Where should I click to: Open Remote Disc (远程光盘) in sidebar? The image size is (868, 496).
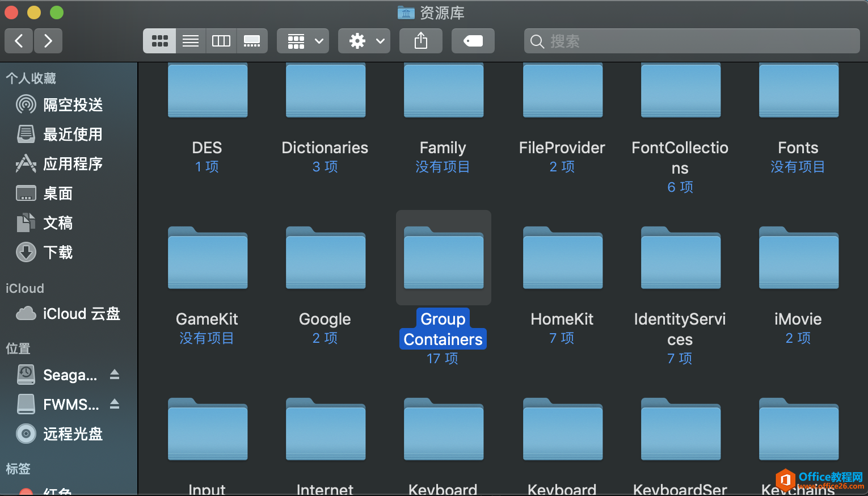pyautogui.click(x=69, y=434)
